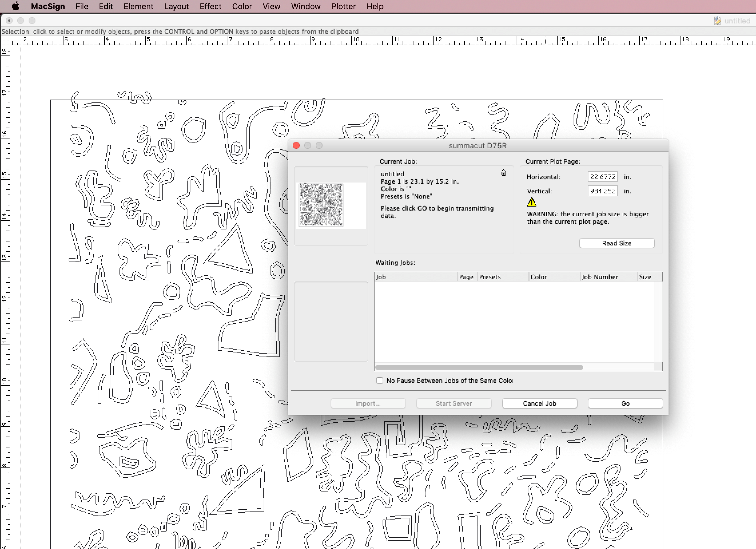
Task: Click the Go button to transmit data
Action: click(x=625, y=403)
